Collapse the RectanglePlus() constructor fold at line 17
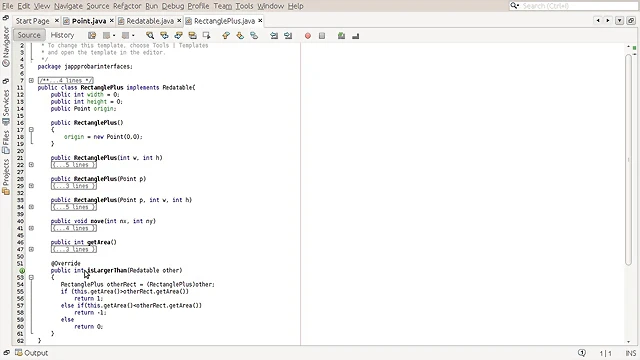The width and height of the screenshot is (640, 360). point(31,130)
